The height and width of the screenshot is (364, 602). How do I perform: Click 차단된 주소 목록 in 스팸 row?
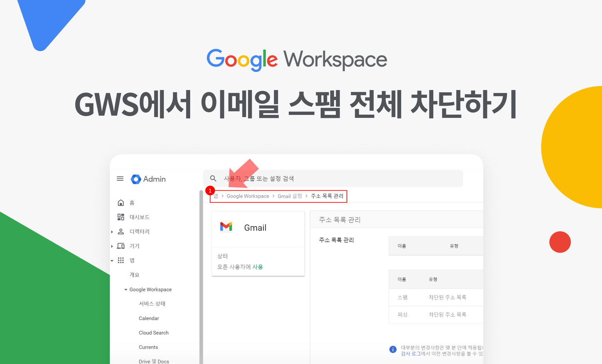[447, 297]
